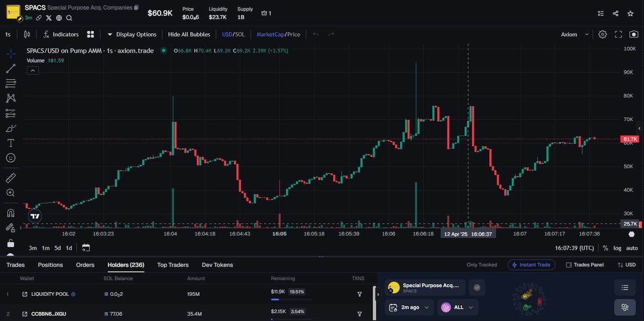Switch chart to MarketCap view

270,34
